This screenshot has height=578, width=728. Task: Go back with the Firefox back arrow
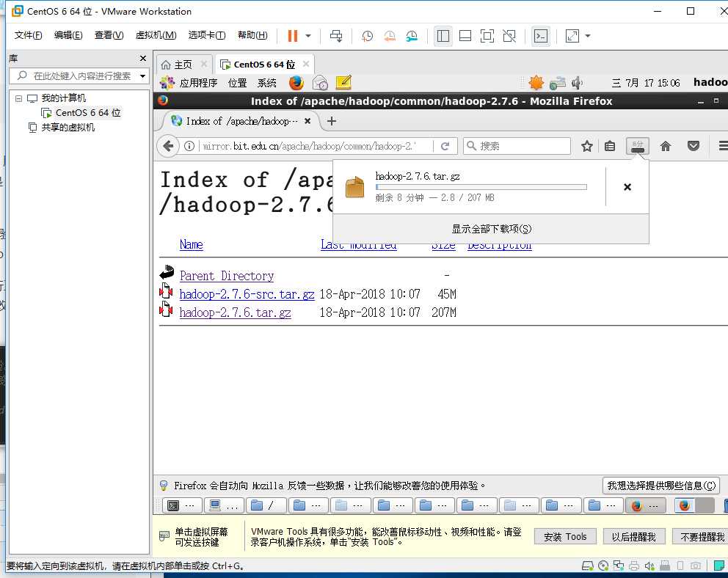(168, 146)
